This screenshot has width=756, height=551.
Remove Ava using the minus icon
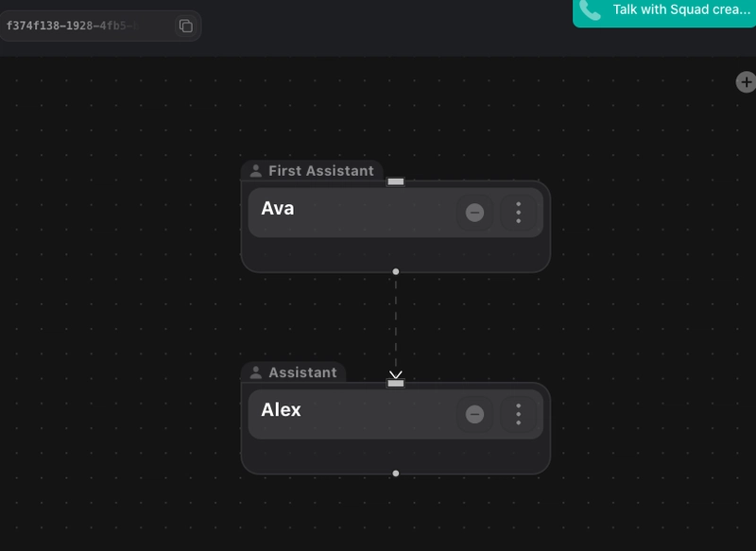tap(474, 213)
